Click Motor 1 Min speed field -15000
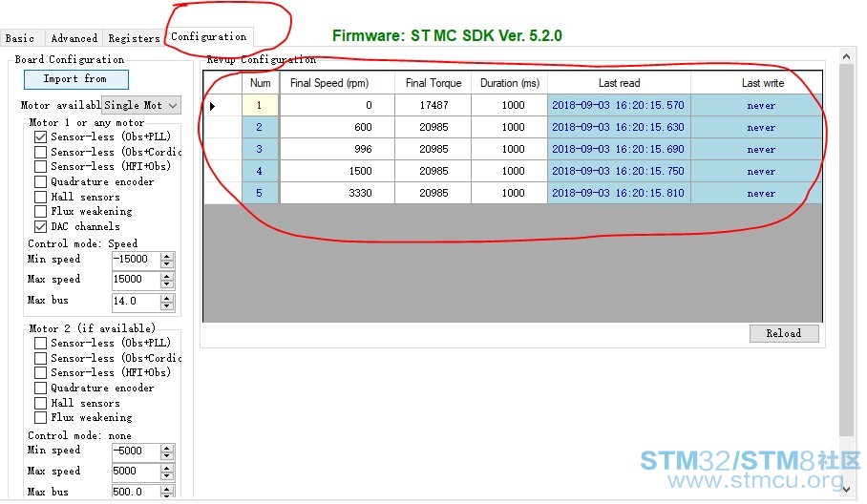This screenshot has height=504, width=867. (136, 260)
